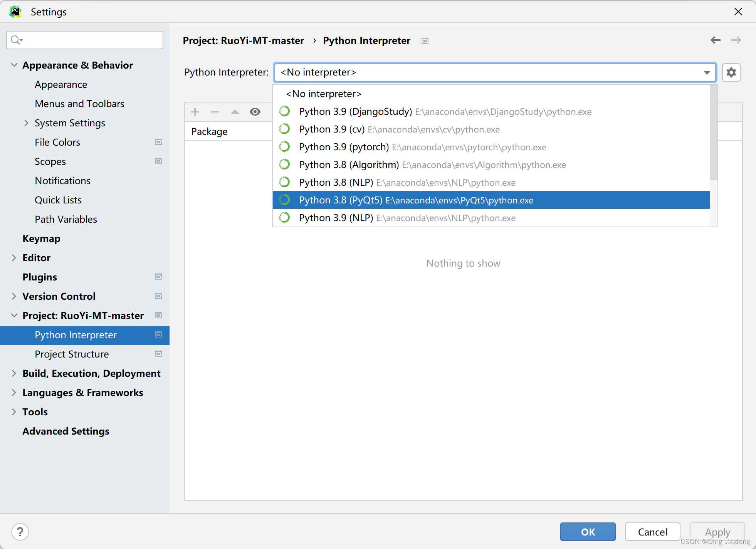The height and width of the screenshot is (549, 756).
Task: Open Scopes settings
Action: [x=50, y=161]
